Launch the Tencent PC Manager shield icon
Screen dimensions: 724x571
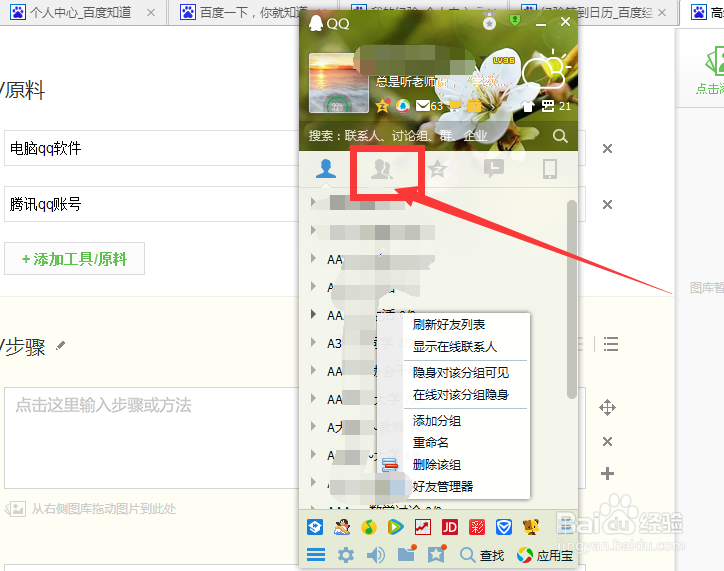click(504, 527)
